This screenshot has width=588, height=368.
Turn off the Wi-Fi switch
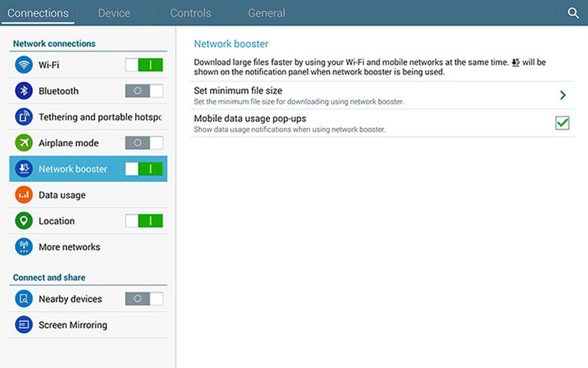point(144,65)
